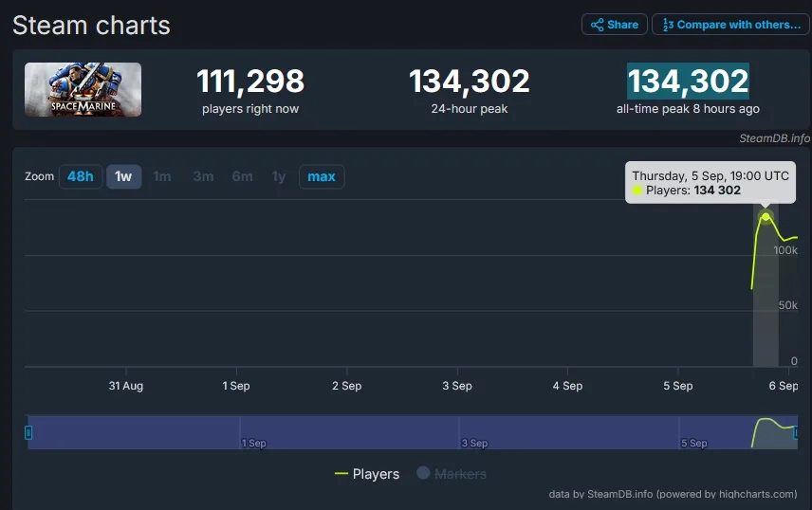Viewport: 812px width, 510px height.
Task: Click the 1 Sep navigator label
Action: coord(254,444)
